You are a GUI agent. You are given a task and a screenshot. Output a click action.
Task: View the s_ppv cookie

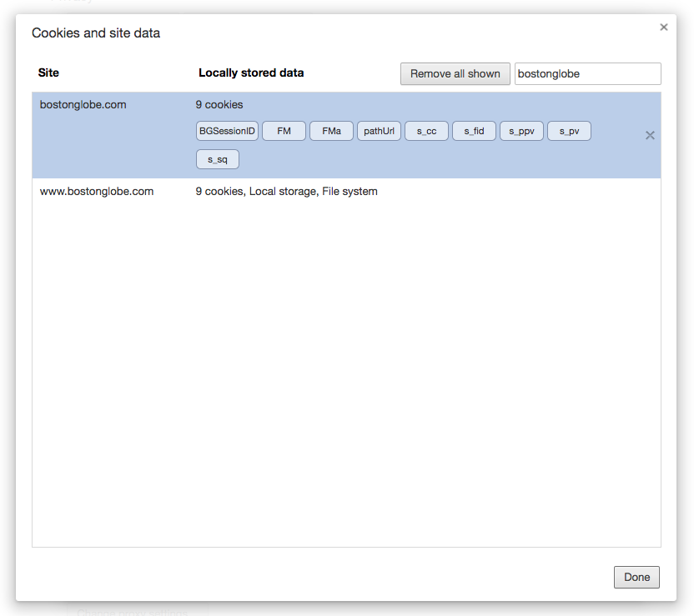(x=521, y=131)
